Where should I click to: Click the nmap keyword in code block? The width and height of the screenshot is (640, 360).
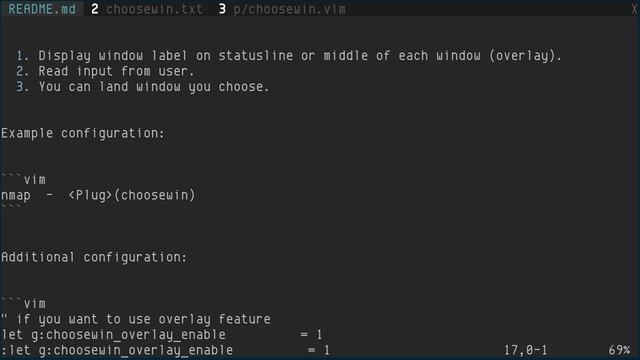[16, 195]
